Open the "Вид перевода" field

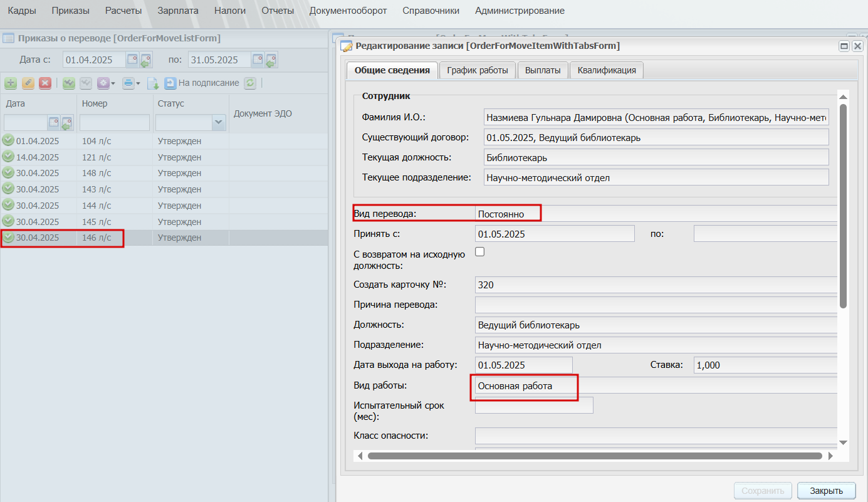656,214
